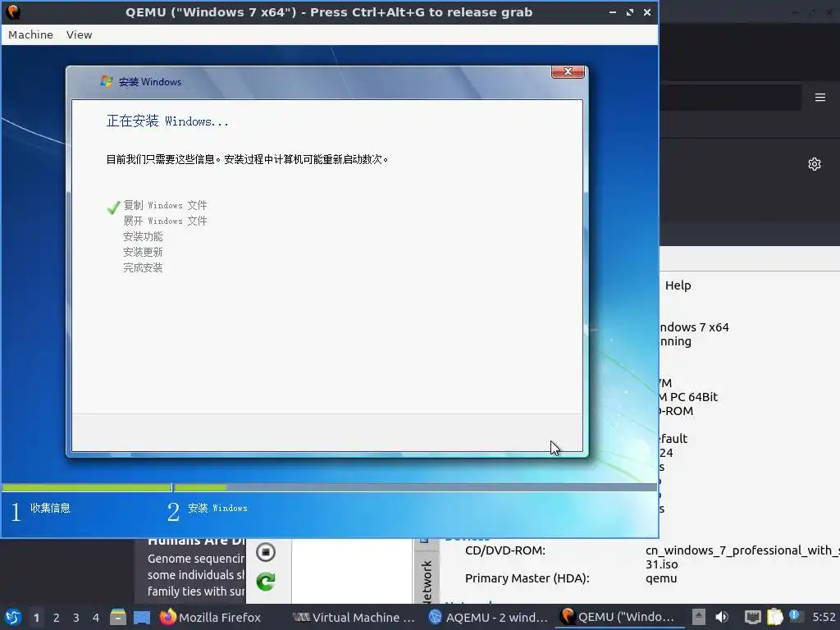Open the Machine menu in QEMU

30,34
